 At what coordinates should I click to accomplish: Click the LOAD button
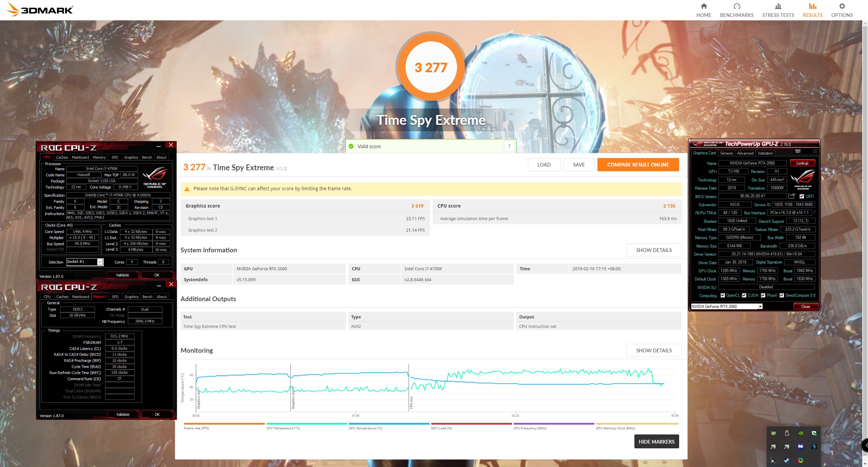(544, 165)
